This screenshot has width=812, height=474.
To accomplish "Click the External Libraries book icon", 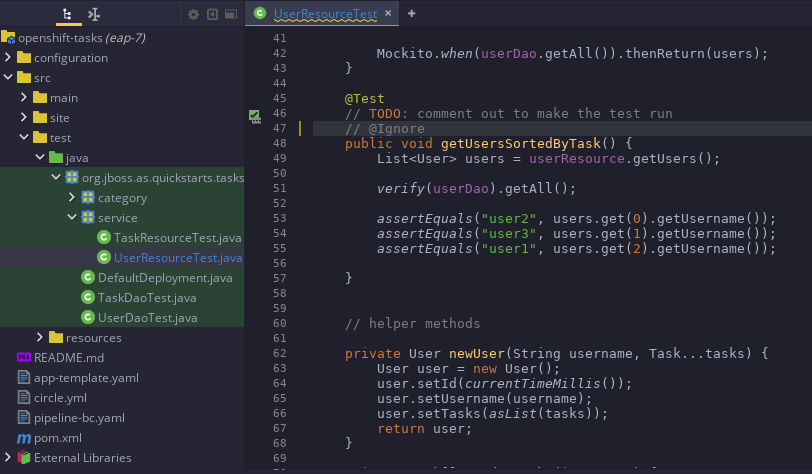I will [x=24, y=457].
